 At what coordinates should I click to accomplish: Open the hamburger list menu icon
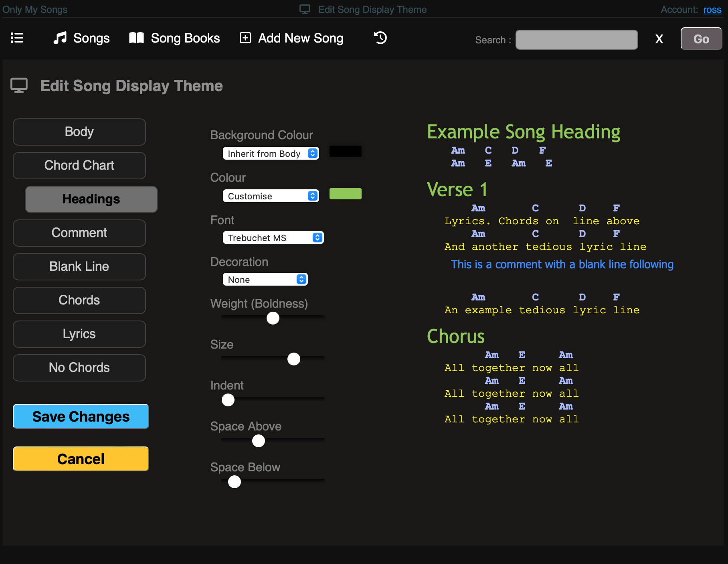17,38
